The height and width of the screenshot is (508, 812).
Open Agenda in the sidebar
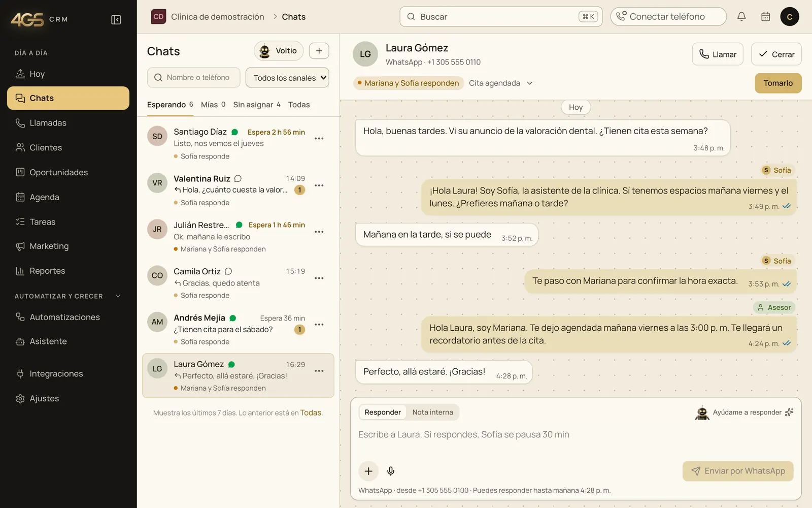pyautogui.click(x=68, y=197)
